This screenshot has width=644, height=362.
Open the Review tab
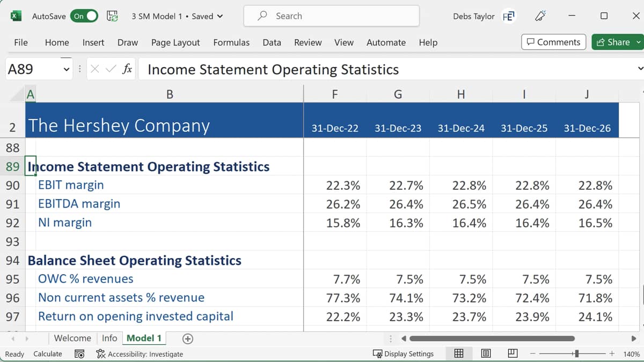[308, 42]
